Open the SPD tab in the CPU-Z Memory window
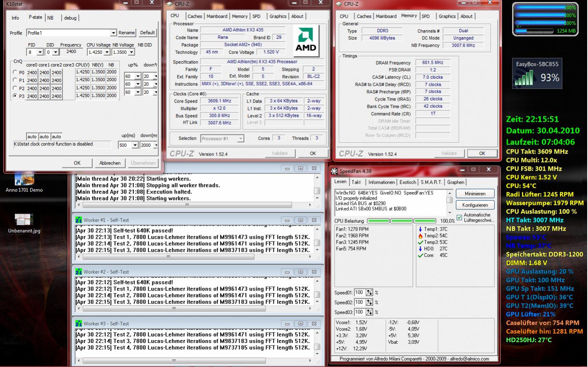Viewport: 588px width, 367px height. point(426,16)
